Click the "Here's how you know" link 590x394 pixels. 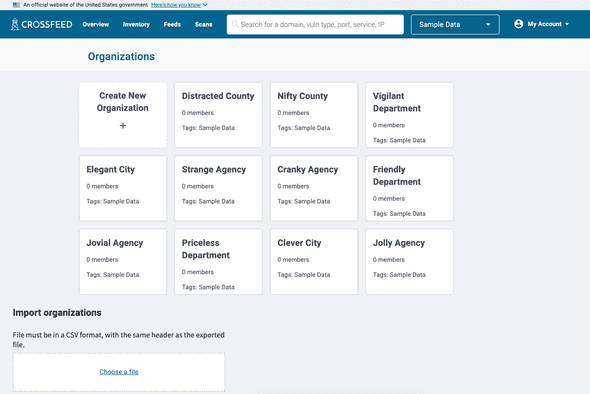176,5
